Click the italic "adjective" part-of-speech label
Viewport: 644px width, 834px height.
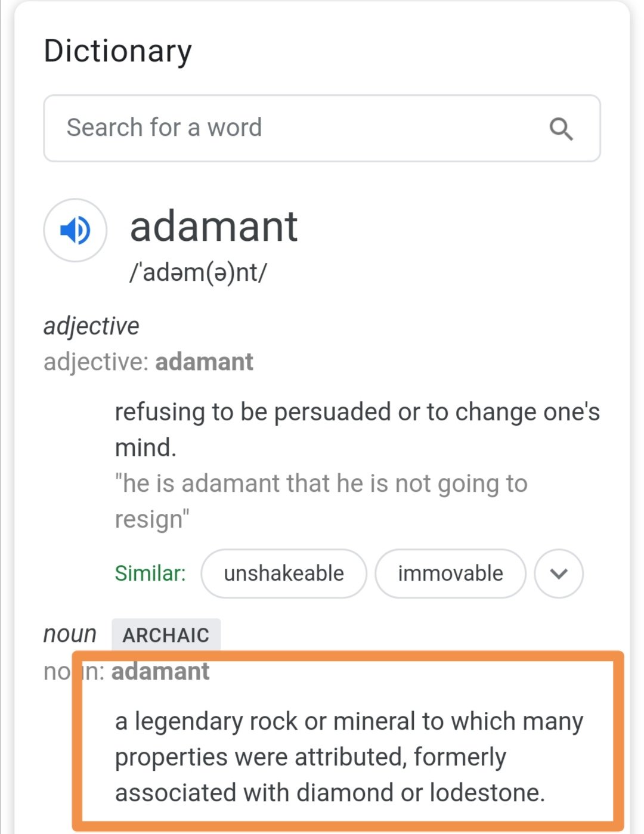[x=91, y=326]
